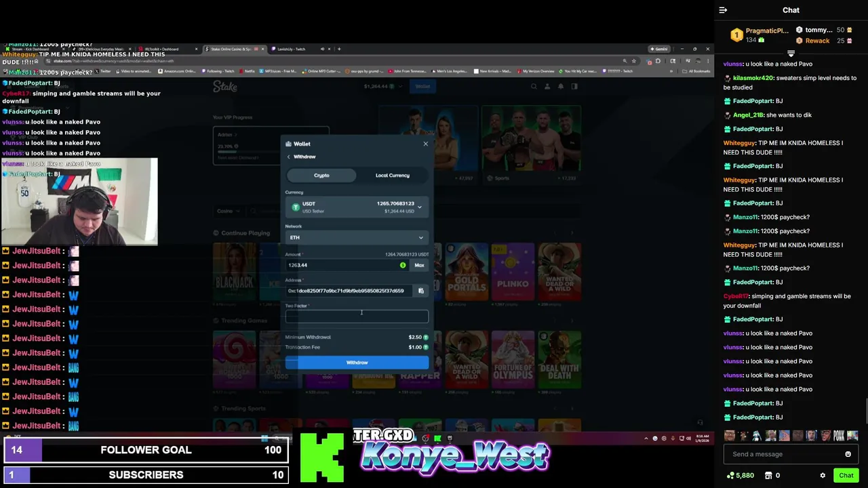
Task: Open the USDT currency dropdown
Action: click(357, 207)
